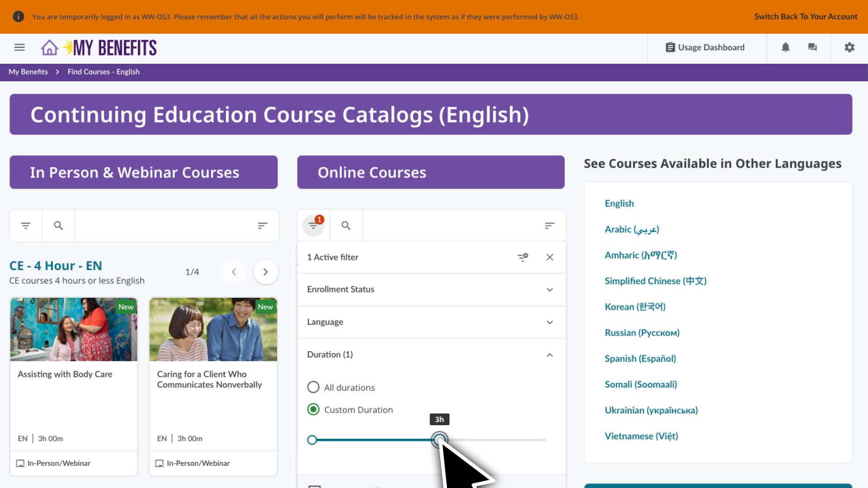The height and width of the screenshot is (488, 868).
Task: Click the My Benefits breadcrumb
Action: pyautogui.click(x=28, y=72)
